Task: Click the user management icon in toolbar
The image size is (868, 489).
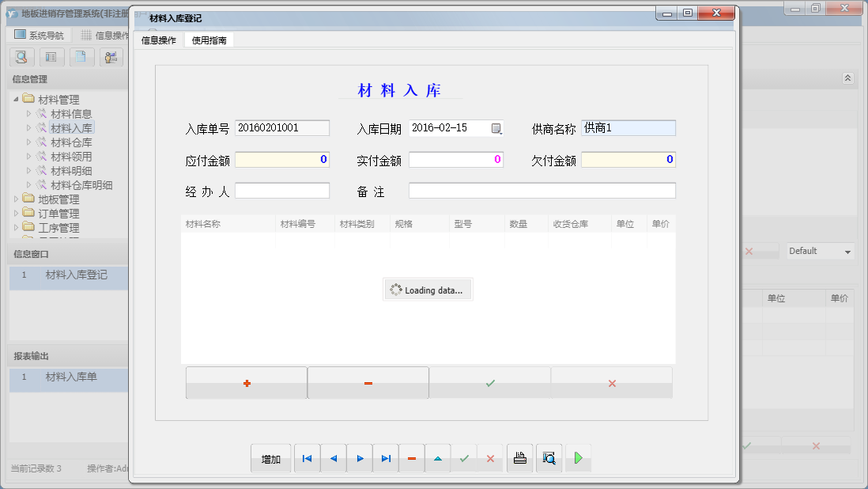Action: tap(111, 57)
